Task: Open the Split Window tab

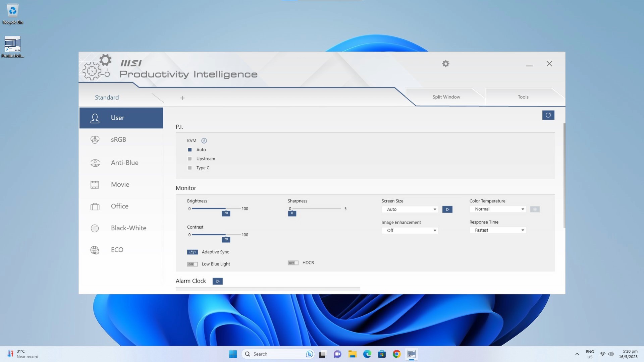Action: coord(446,97)
